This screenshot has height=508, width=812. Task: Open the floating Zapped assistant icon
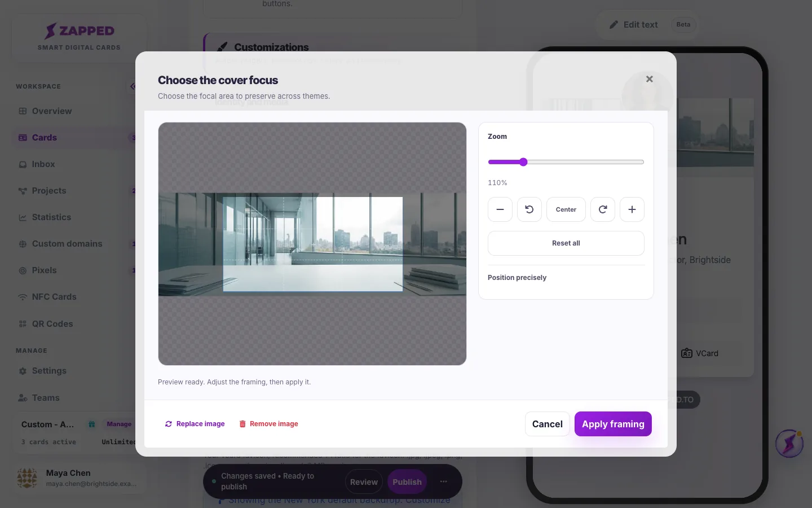[x=789, y=444]
